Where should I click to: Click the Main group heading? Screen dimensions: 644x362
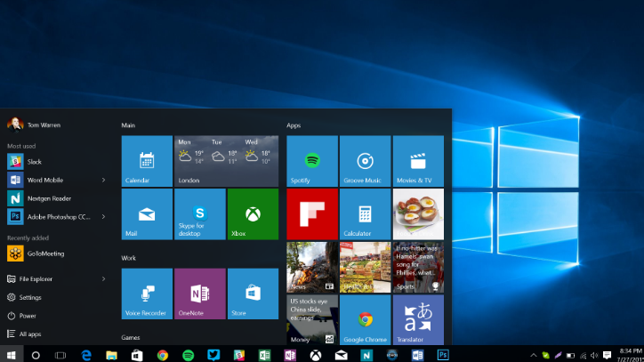tap(128, 125)
